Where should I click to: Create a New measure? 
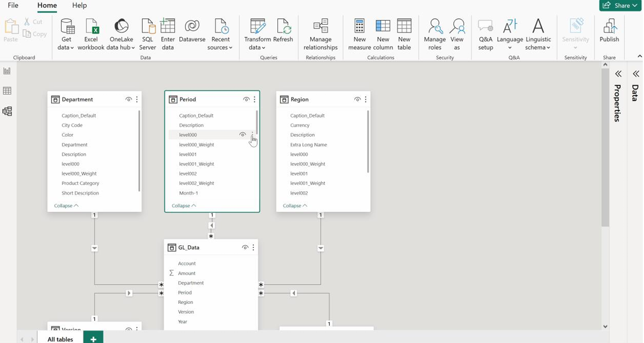click(359, 35)
